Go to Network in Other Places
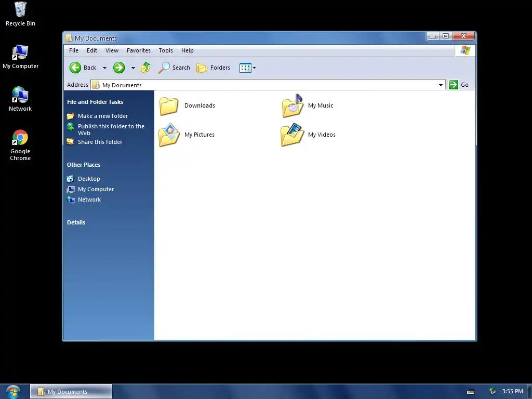 pyautogui.click(x=89, y=200)
